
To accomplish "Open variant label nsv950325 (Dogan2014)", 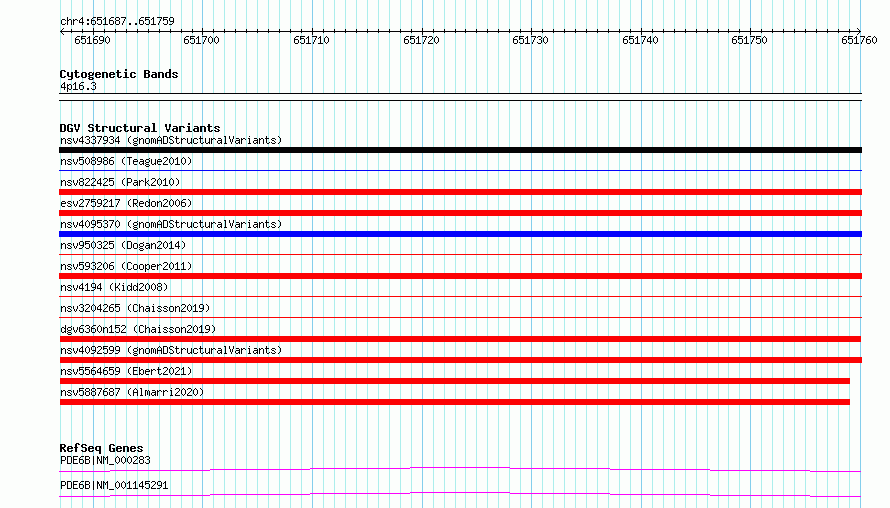I will (123, 245).
